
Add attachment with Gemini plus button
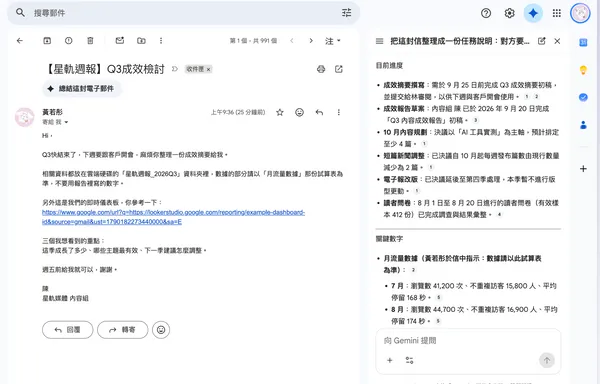pos(390,360)
